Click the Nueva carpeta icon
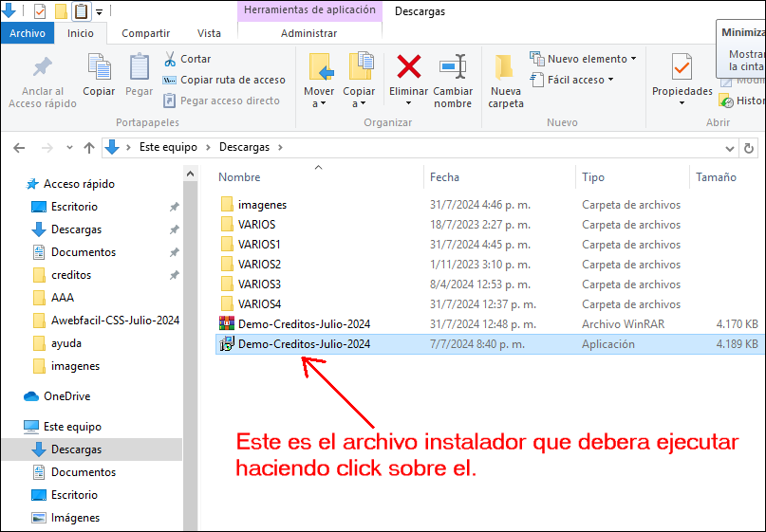766x532 pixels. point(505,68)
